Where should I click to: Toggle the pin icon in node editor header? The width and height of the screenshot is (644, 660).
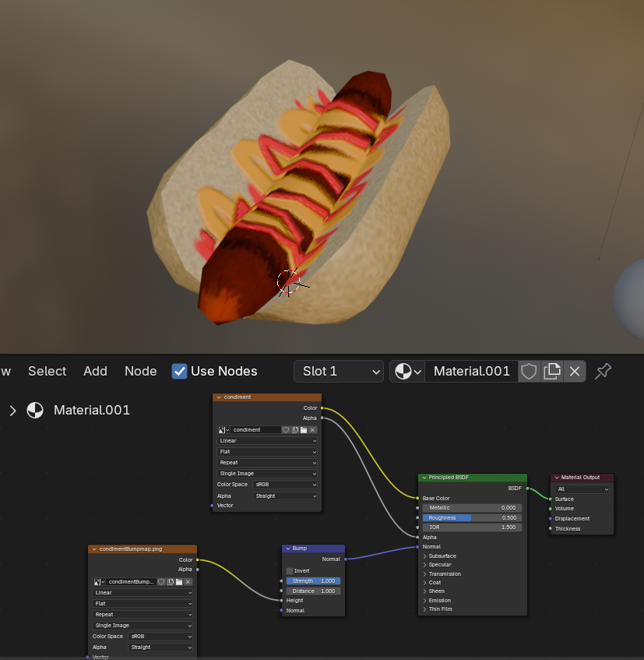click(604, 371)
